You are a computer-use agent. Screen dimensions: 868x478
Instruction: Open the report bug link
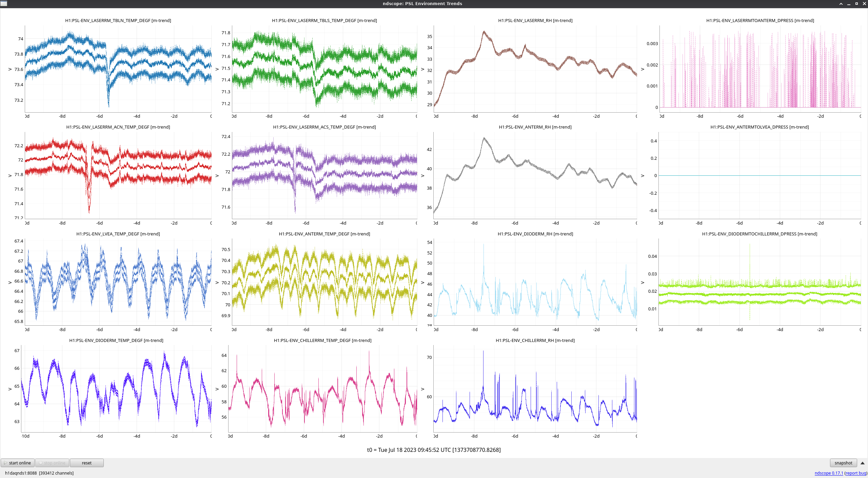[x=855, y=473]
